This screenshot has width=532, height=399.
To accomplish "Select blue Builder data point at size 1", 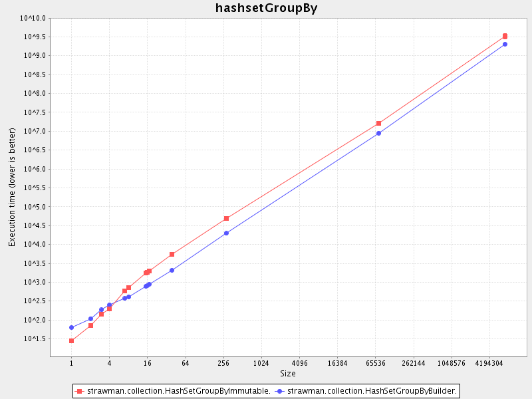I will tap(71, 327).
